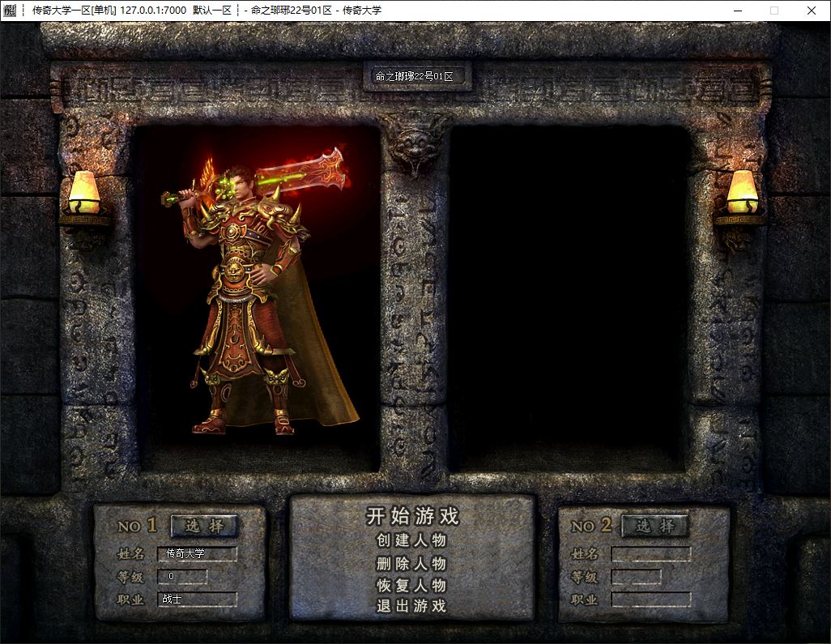The height and width of the screenshot is (644, 831).
Task: Click 退出游戏 to exit the game
Action: click(x=411, y=606)
